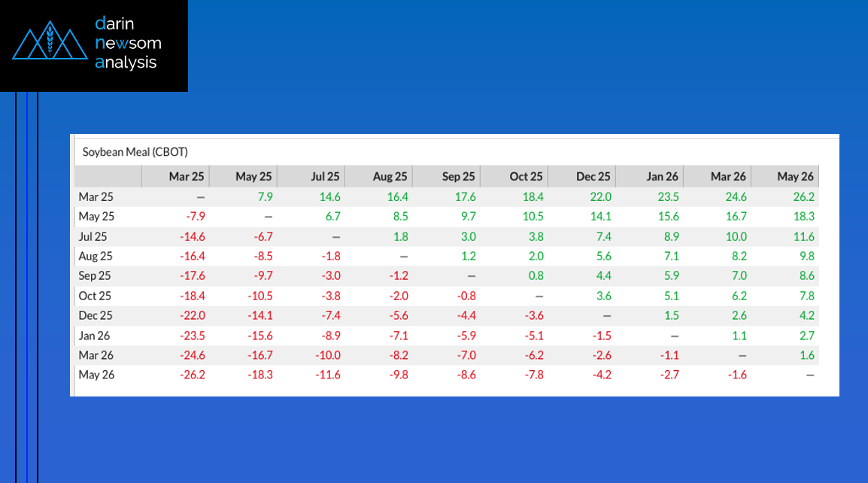This screenshot has height=483, width=868.
Task: Select the -26.2 cell in May 26 row
Action: click(192, 375)
